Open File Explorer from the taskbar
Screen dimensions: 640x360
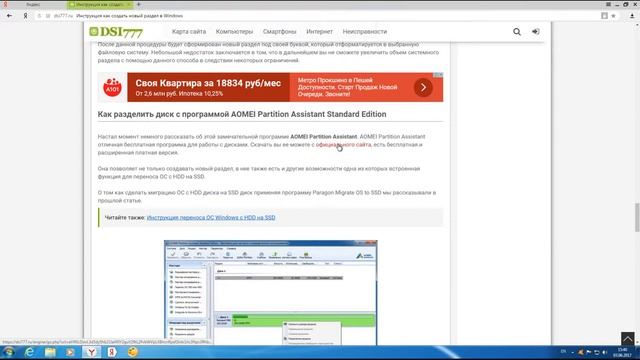[50, 352]
